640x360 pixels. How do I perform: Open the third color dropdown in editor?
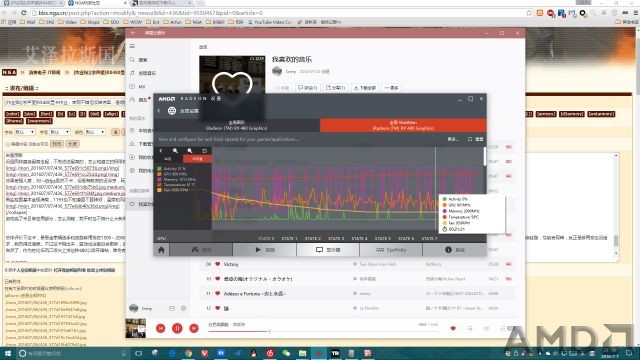[x=95, y=132]
